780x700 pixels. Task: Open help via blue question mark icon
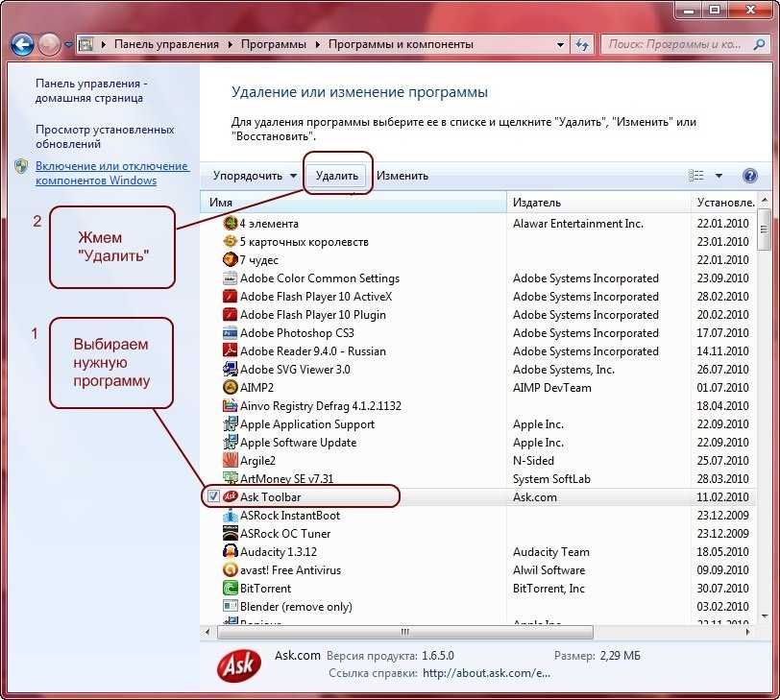click(x=749, y=176)
